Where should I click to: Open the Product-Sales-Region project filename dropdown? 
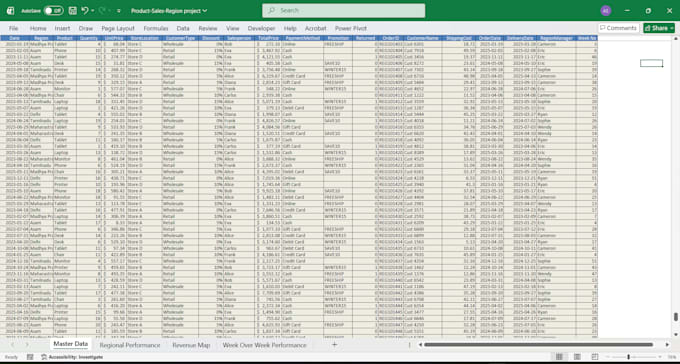click(169, 11)
